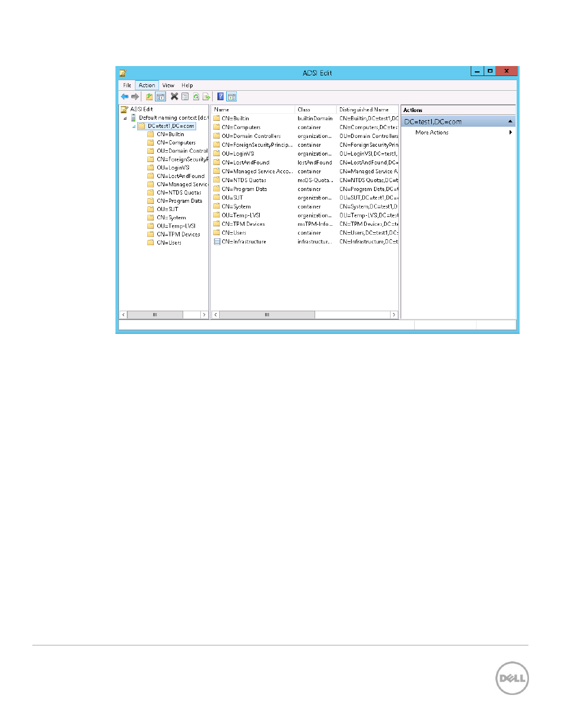Select CN=Computers in the tree pane
562x728 pixels.
176,143
